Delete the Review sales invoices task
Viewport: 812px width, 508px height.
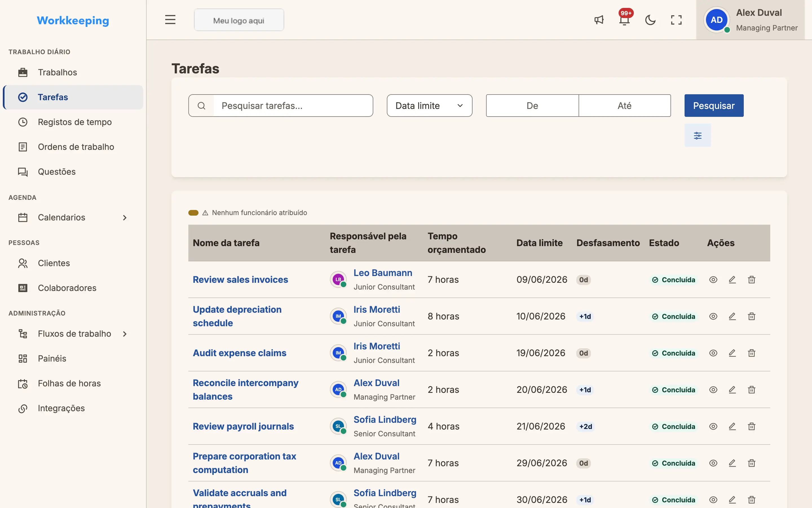[x=752, y=279]
